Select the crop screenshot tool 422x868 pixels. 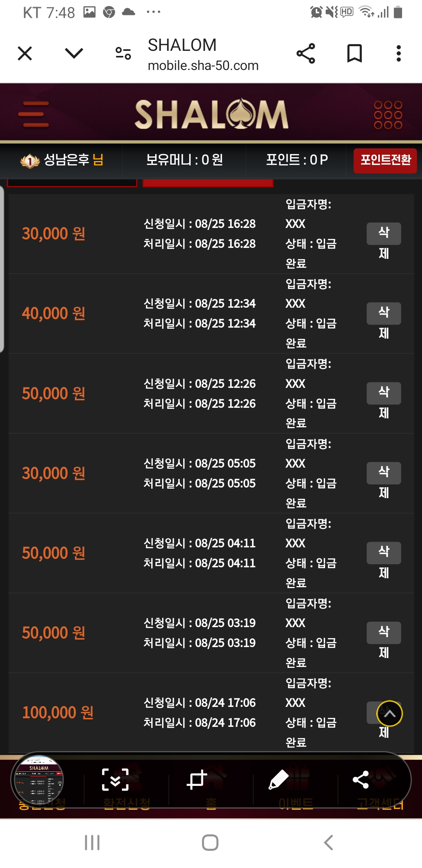point(197,780)
